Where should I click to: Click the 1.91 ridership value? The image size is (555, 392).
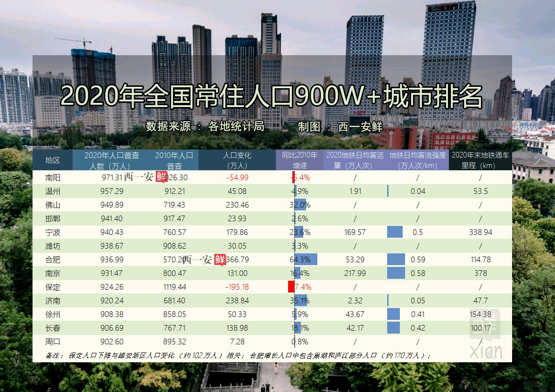click(355, 191)
